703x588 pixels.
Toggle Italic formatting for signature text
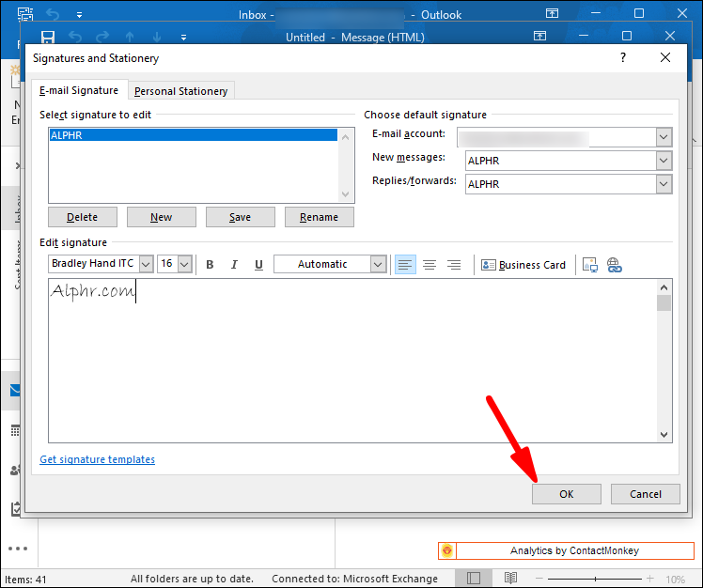(234, 265)
